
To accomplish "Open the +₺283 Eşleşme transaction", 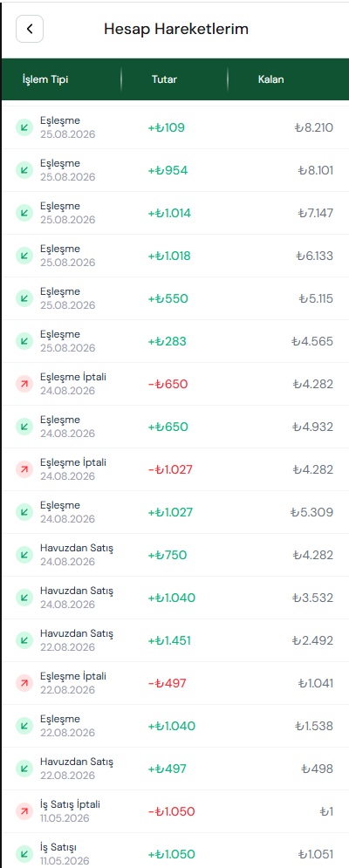I will (x=175, y=341).
